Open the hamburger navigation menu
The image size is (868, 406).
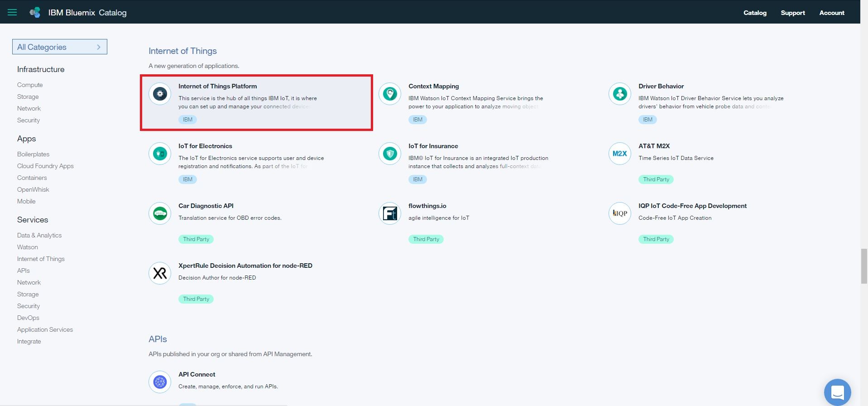click(x=12, y=12)
